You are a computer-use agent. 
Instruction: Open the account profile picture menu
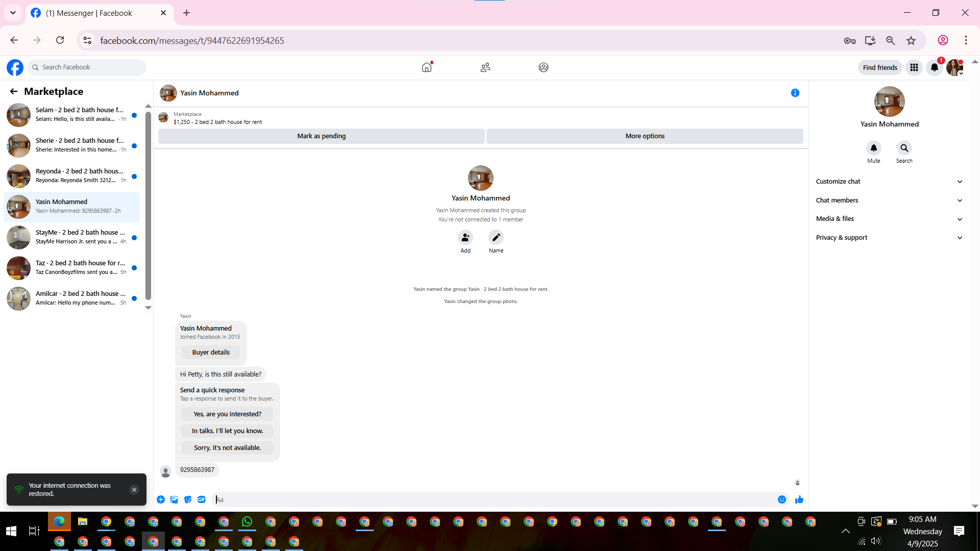click(x=954, y=67)
